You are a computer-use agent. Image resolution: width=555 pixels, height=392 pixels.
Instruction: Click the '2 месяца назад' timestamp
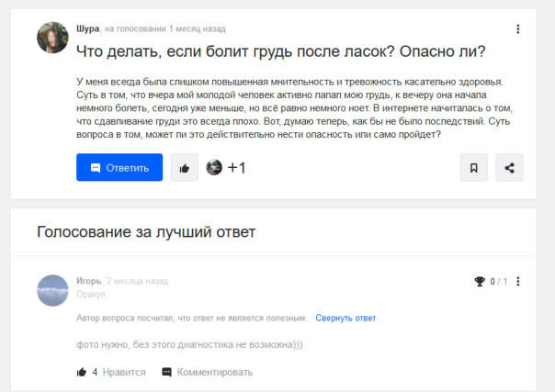137,281
